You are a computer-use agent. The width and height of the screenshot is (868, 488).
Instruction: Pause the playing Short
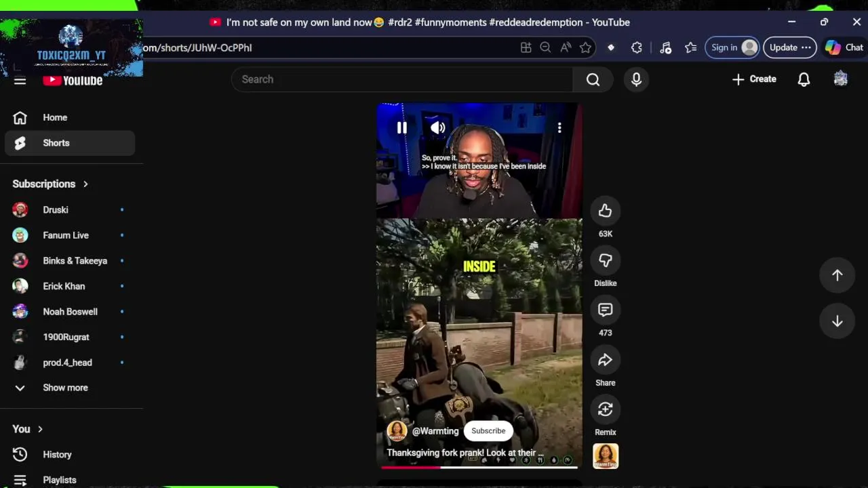[401, 127]
